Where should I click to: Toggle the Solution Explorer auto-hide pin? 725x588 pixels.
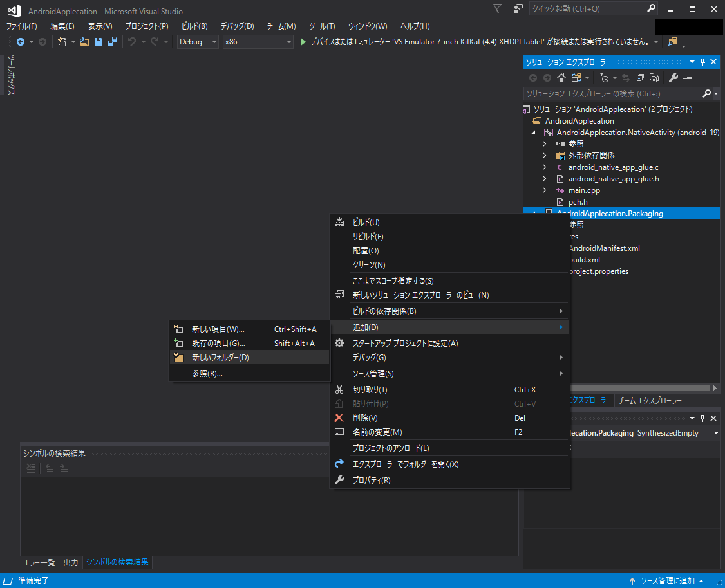tap(702, 62)
